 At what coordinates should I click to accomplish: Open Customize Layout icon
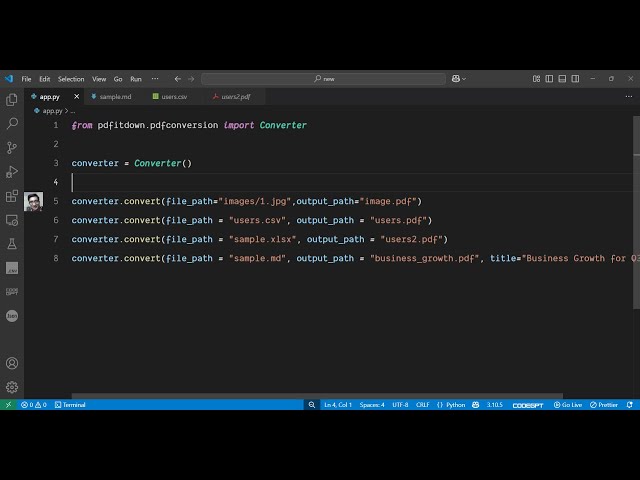point(536,79)
